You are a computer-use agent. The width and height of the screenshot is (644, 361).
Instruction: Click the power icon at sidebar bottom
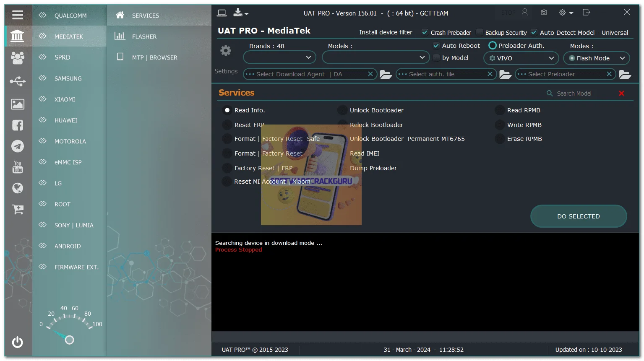pyautogui.click(x=18, y=342)
